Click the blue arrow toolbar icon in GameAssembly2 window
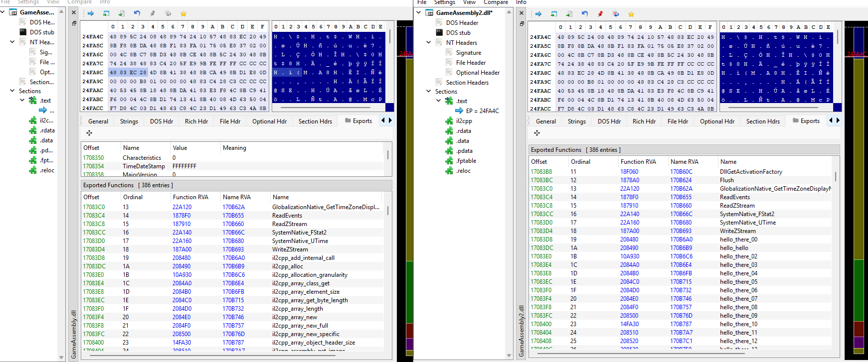Viewport: 868px width, 362px height. click(538, 14)
